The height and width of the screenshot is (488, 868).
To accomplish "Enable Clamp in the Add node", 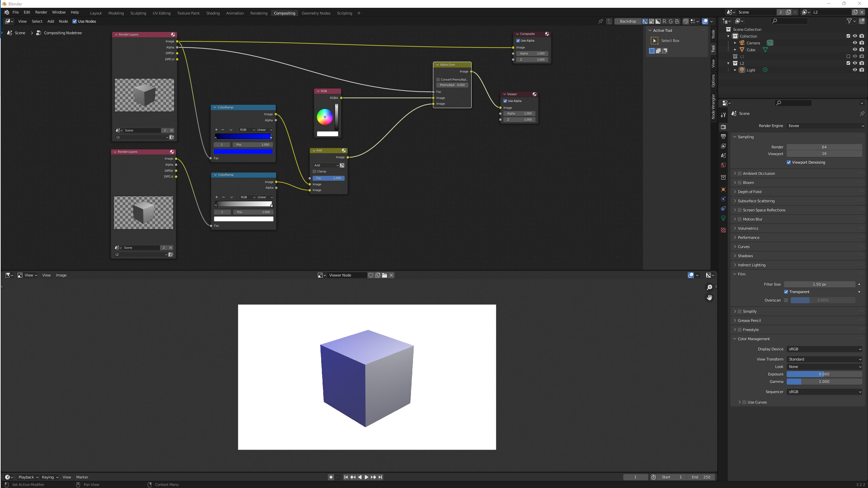I will 314,171.
